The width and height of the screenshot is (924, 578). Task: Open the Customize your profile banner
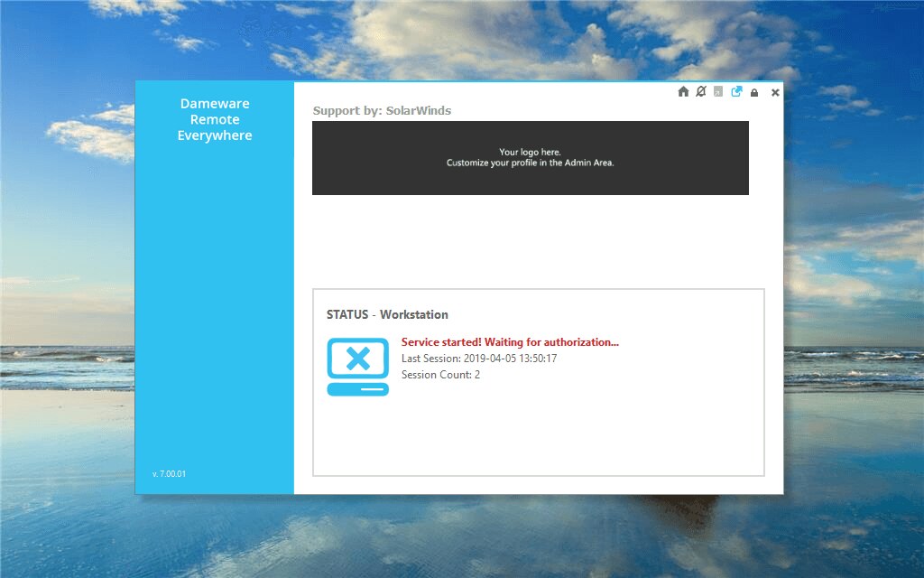coord(530,163)
